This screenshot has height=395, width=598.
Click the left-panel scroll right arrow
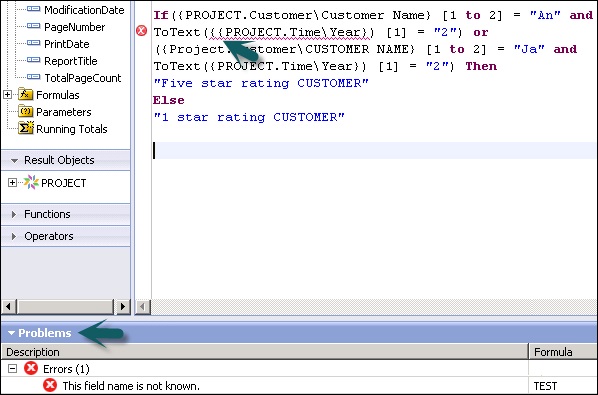point(122,306)
